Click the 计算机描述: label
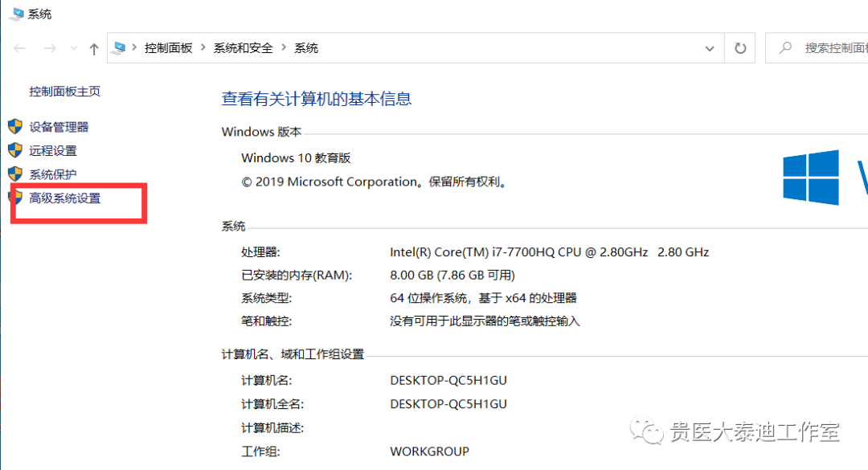The height and width of the screenshot is (470, 868). 272,428
